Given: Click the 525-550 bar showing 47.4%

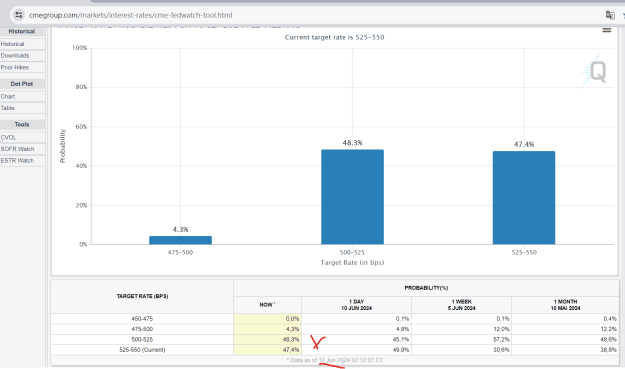Looking at the screenshot, I should (x=524, y=198).
